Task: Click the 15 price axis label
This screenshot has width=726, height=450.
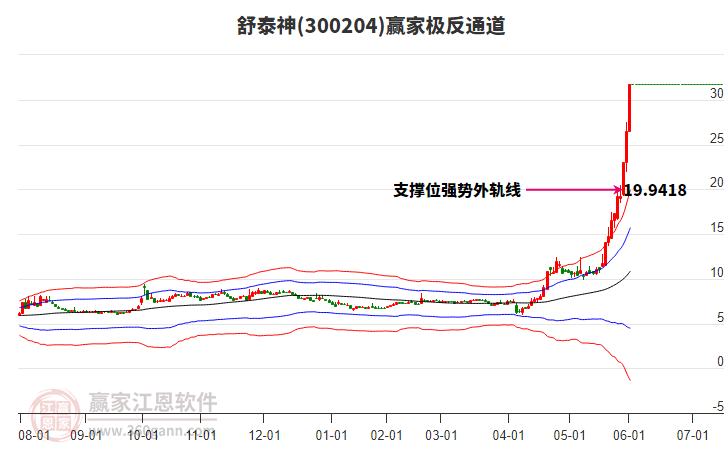Action: [717, 227]
